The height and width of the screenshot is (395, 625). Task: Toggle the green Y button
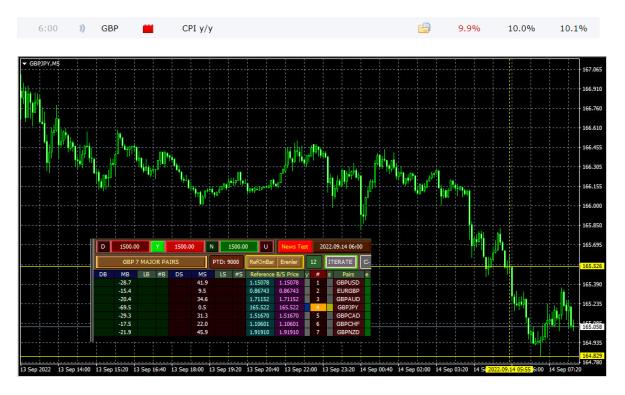pyautogui.click(x=157, y=247)
